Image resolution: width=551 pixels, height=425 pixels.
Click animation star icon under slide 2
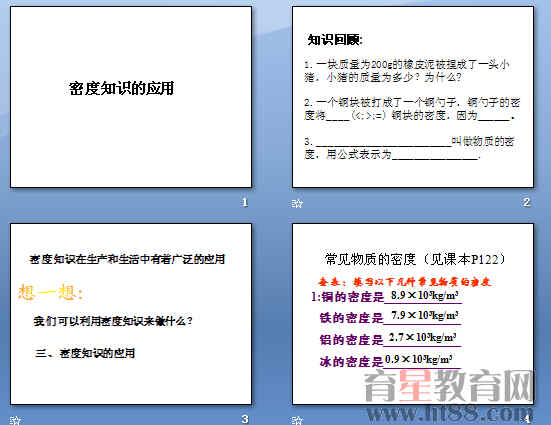point(297,204)
